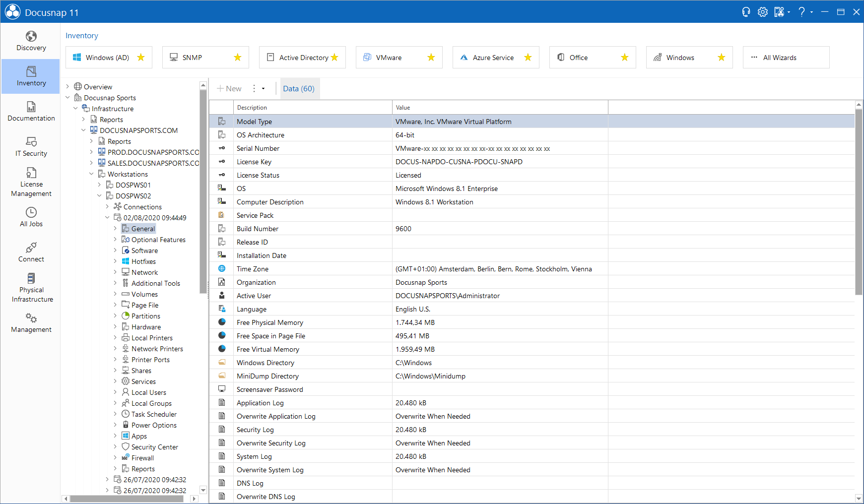Select the snapshot 02/08/2020 09:44:49
Viewport: 864px width, 504px height.
pyautogui.click(x=155, y=218)
